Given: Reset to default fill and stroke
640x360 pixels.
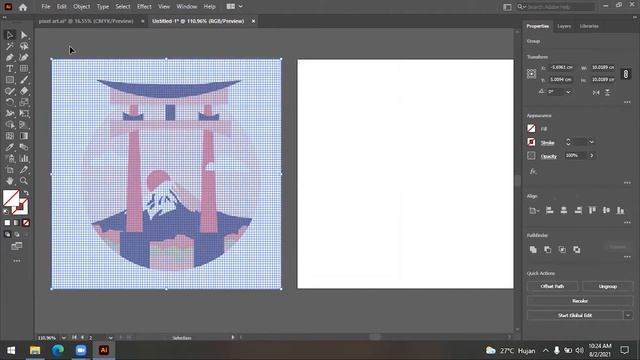Looking at the screenshot, I should click(6, 211).
